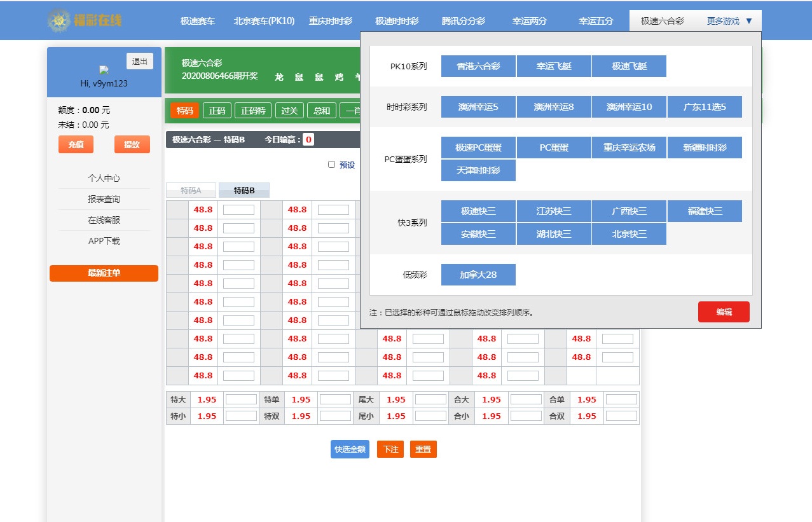Viewport: 812px width, 522px height.
Task: Select the 正码特 bet category
Action: point(254,109)
